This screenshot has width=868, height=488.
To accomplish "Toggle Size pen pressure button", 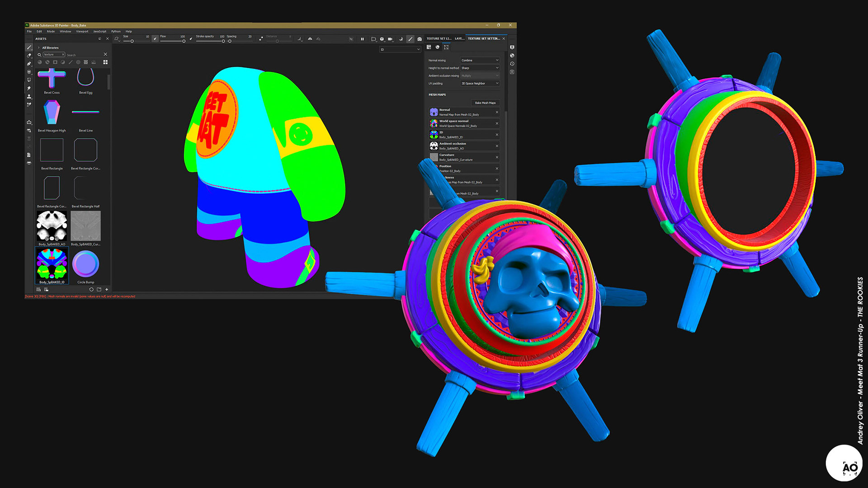I will click(x=155, y=39).
